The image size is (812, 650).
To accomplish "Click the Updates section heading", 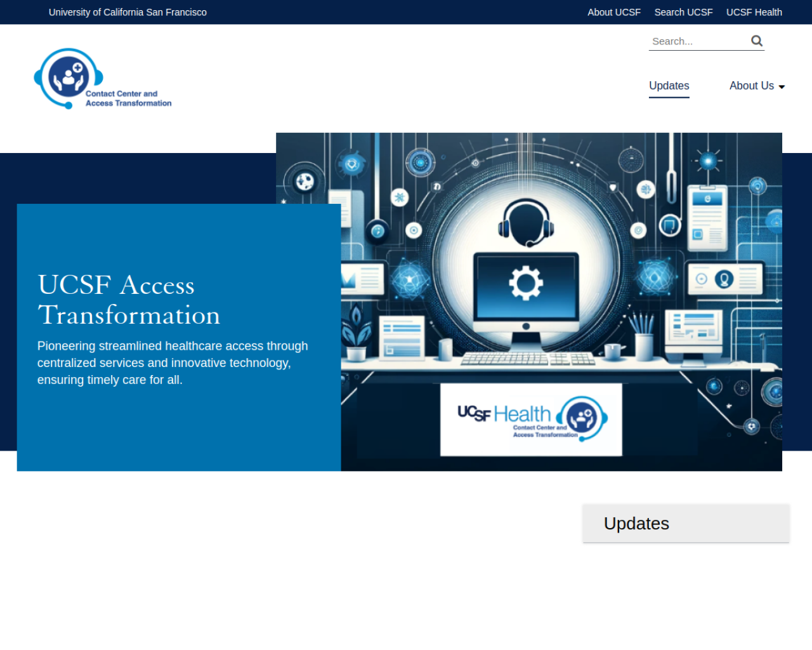I will click(x=636, y=524).
